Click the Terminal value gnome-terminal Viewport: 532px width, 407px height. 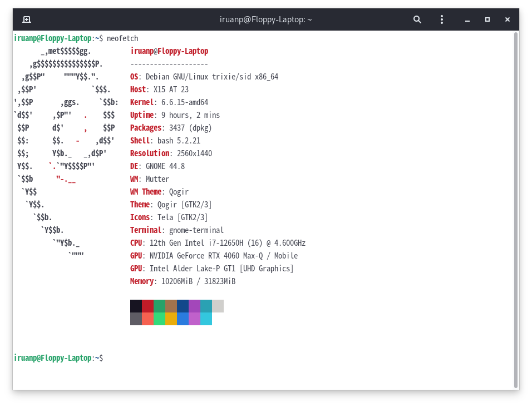pyautogui.click(x=196, y=230)
